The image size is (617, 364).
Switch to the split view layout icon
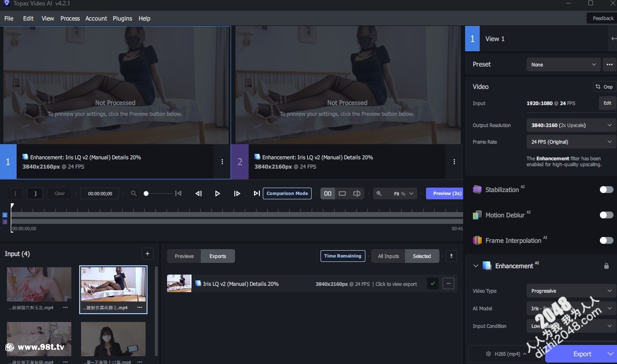357,193
